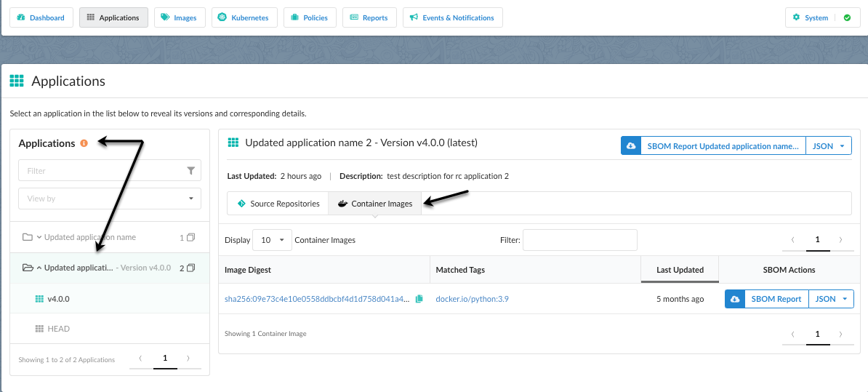
Task: Click into the container images Filter field
Action: (x=579, y=240)
